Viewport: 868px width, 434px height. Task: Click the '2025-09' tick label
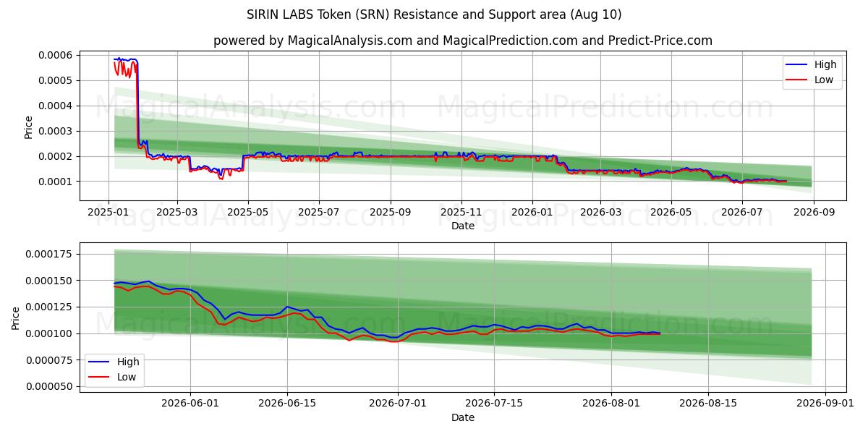[x=391, y=213]
